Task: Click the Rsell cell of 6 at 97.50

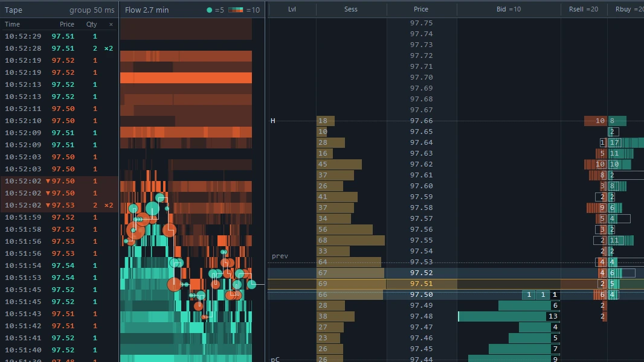Action: (x=601, y=295)
